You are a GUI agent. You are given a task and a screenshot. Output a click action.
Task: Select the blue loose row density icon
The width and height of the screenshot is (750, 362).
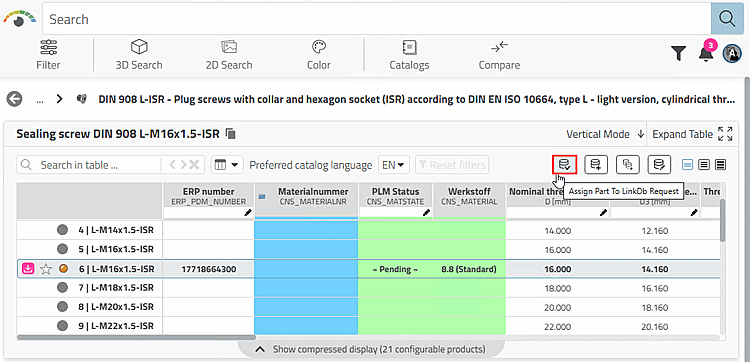point(687,165)
